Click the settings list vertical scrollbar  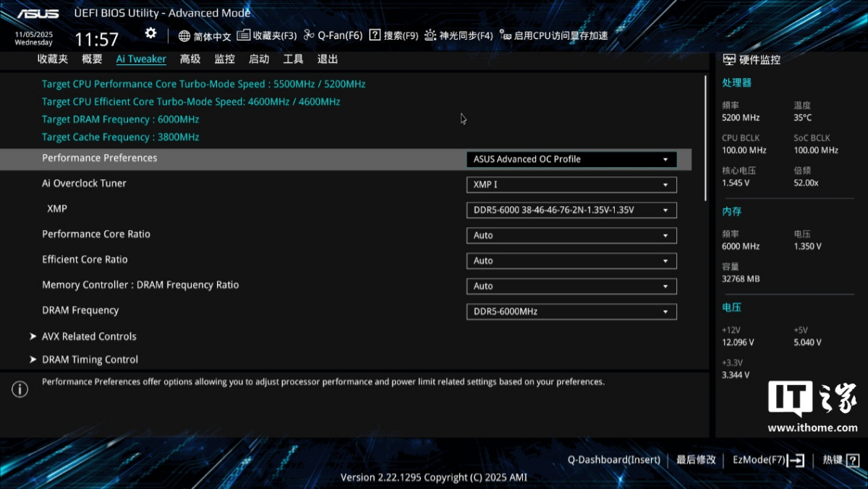(x=705, y=137)
